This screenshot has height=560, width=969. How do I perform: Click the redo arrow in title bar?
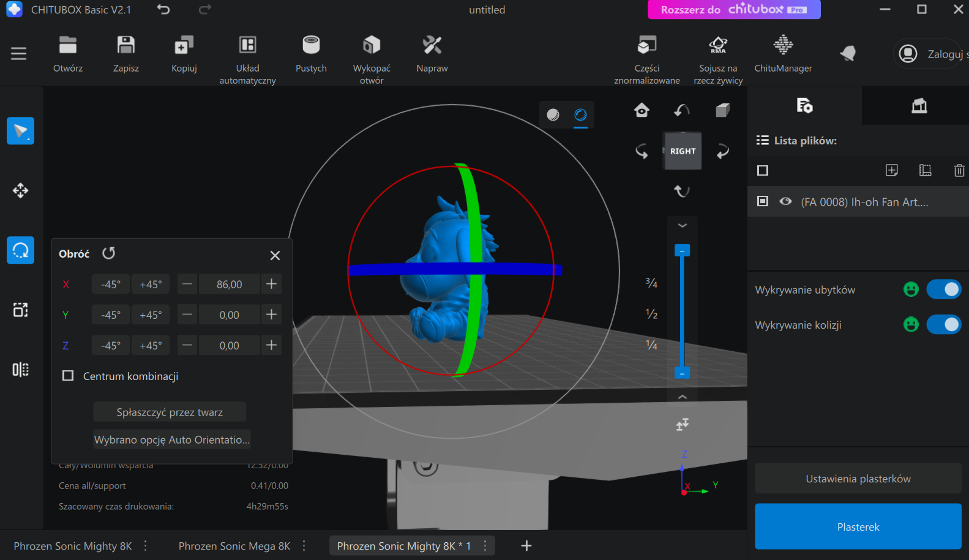[x=205, y=9]
